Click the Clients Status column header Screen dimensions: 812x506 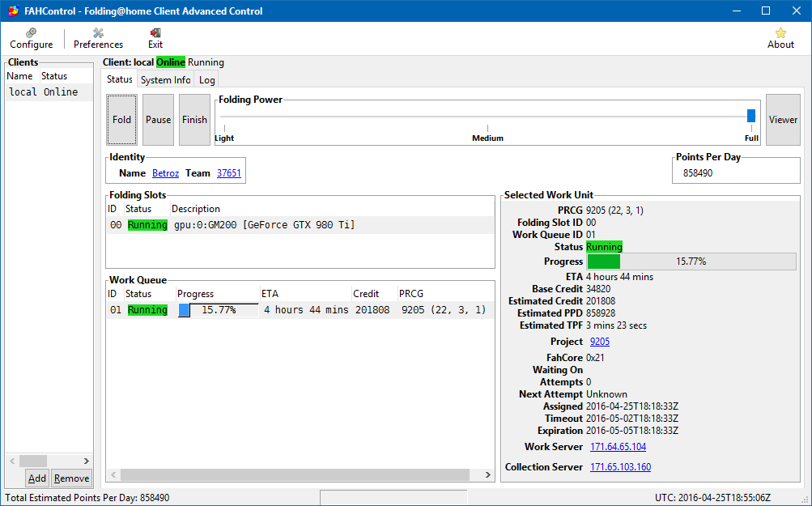point(66,76)
